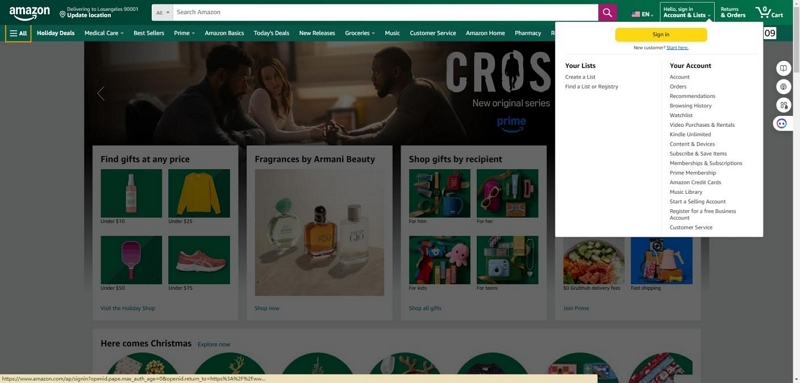Viewport: 800px width, 383px height.
Task: Expand Account & Lists dropdown
Action: (x=687, y=13)
